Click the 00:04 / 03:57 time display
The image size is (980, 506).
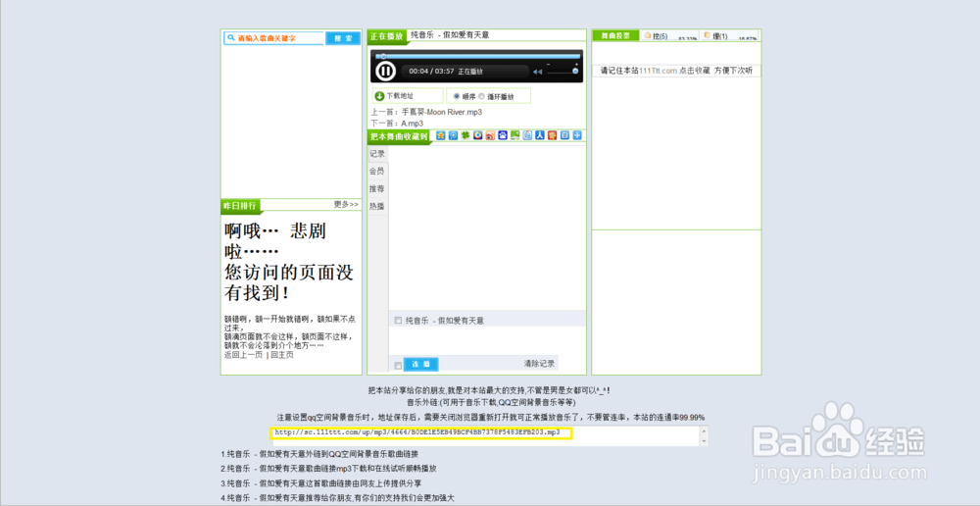431,72
